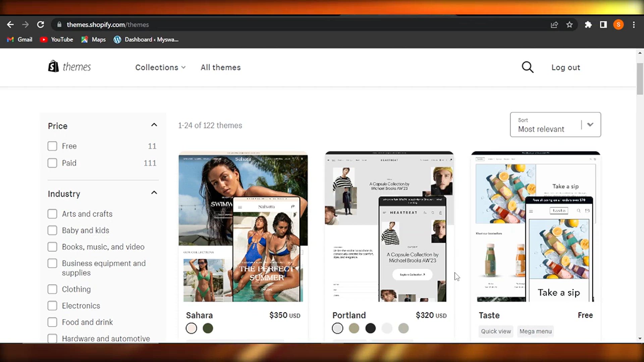
Task: Select Portland's black color swatch
Action: 370,328
